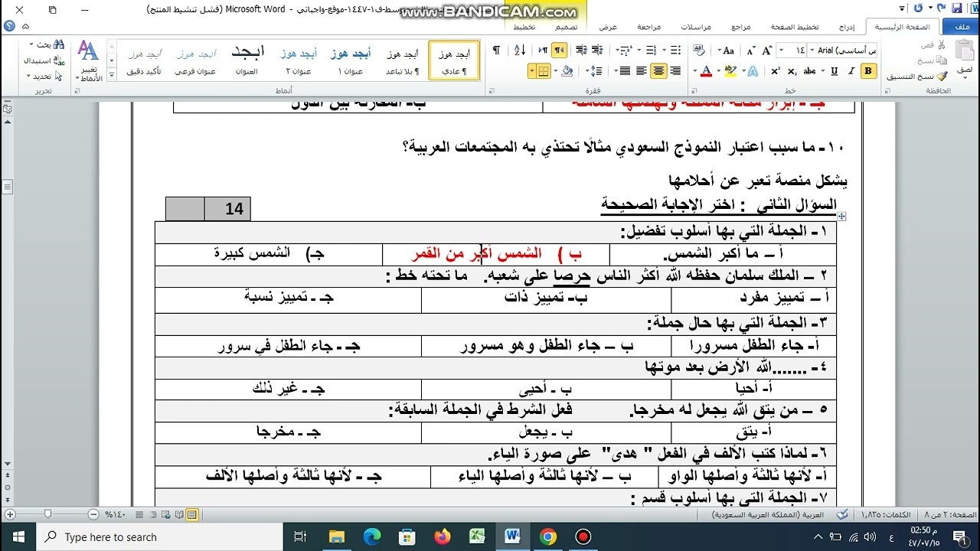
Task: Open Chrome from the taskbar
Action: pyautogui.click(x=547, y=537)
